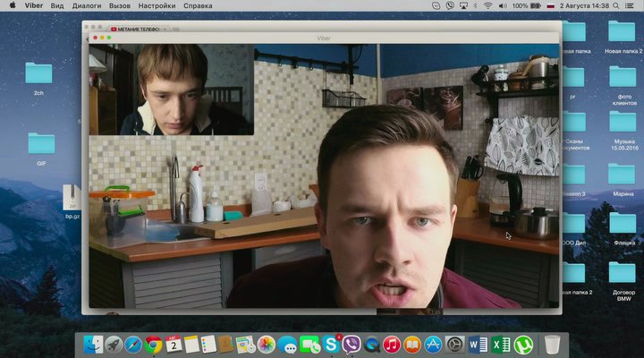Open uTorrent from the dock
Screen dimensions: 644x358
[523, 344]
